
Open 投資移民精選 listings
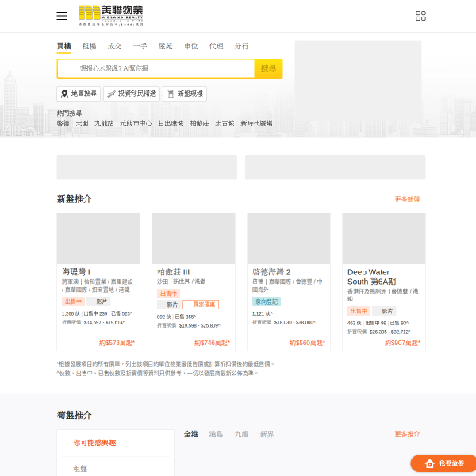pos(132,94)
